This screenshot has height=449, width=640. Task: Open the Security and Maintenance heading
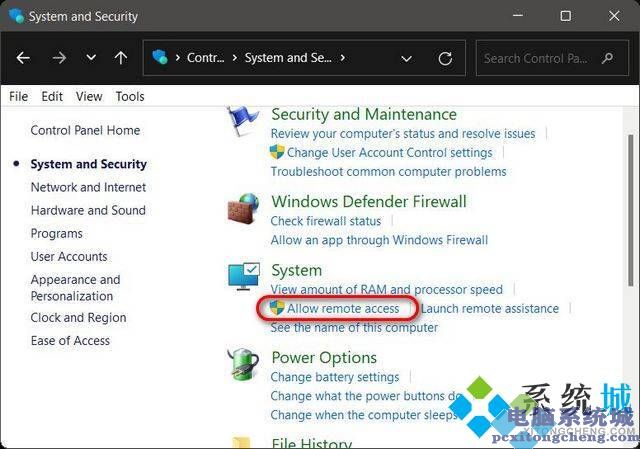tap(364, 115)
